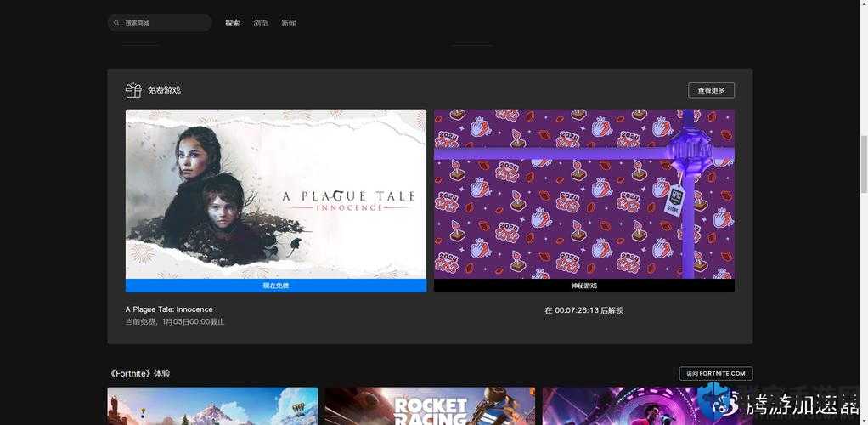Screen dimensions: 868x425
Task: Open the purple neon Fortnite thumbnail
Action: tap(648, 406)
